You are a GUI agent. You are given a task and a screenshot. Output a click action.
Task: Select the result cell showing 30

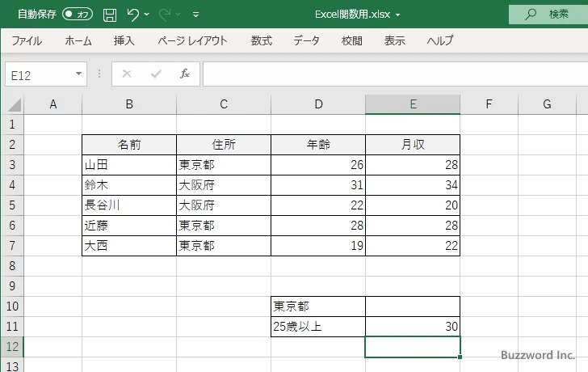[413, 327]
